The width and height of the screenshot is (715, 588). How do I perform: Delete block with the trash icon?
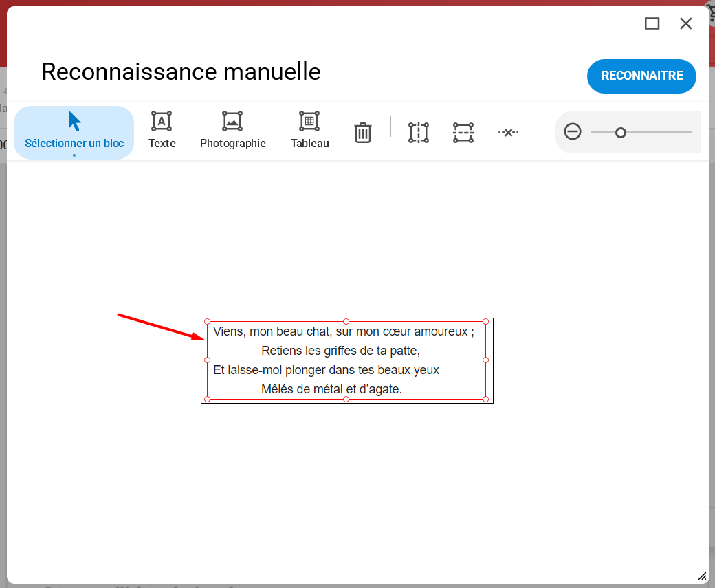click(x=363, y=133)
